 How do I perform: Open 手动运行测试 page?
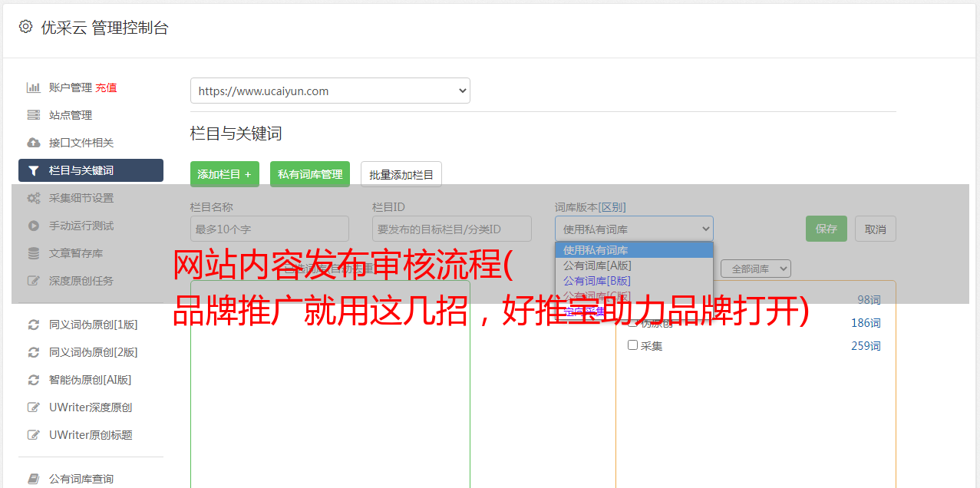81,226
